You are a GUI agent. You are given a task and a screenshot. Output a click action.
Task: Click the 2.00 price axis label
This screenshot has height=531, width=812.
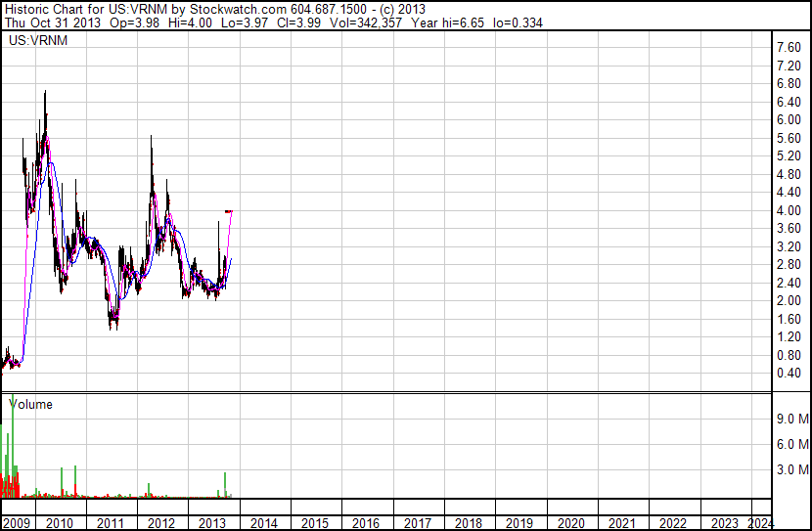[789, 300]
